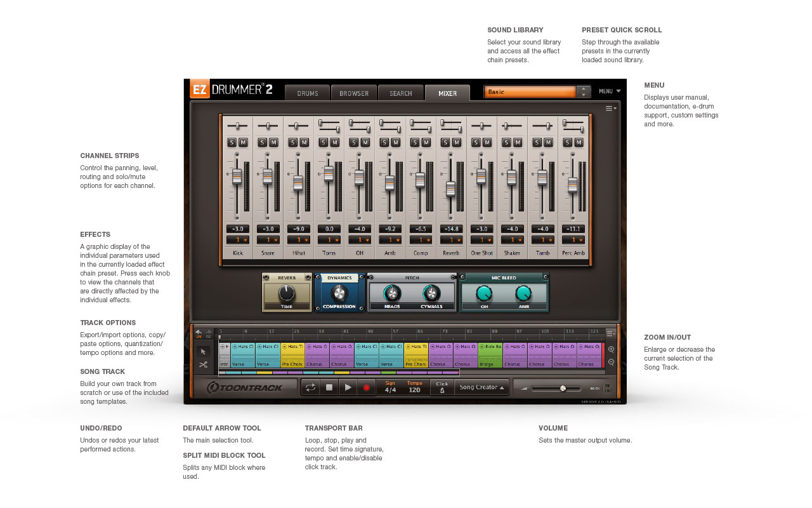
Task: Click the Song Track overview scrollbar
Action: (339, 373)
